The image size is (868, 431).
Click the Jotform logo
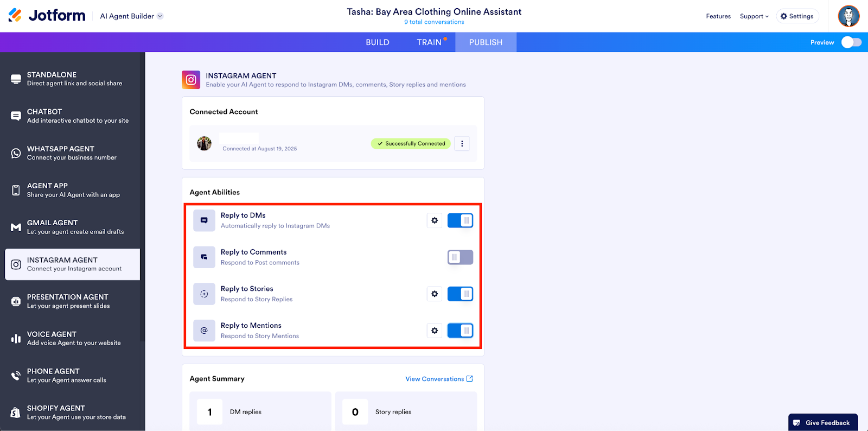pos(47,16)
